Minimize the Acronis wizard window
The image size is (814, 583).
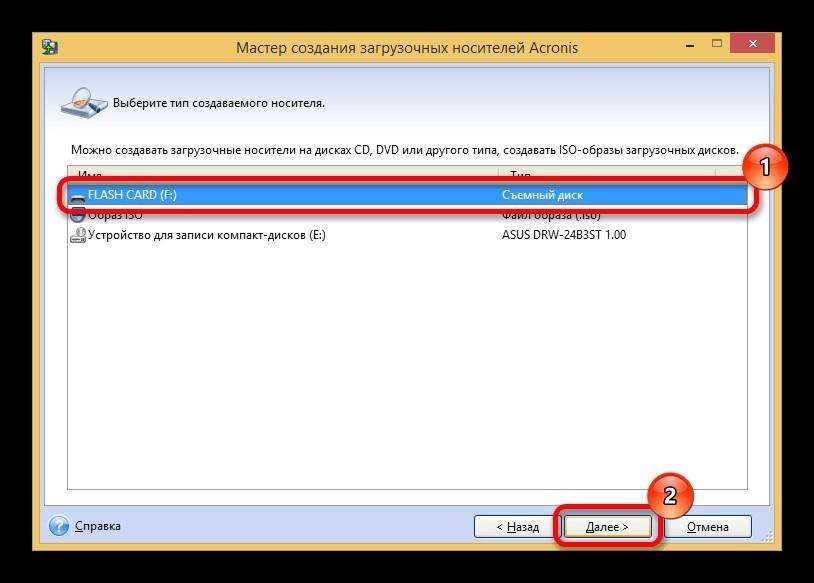click(690, 45)
